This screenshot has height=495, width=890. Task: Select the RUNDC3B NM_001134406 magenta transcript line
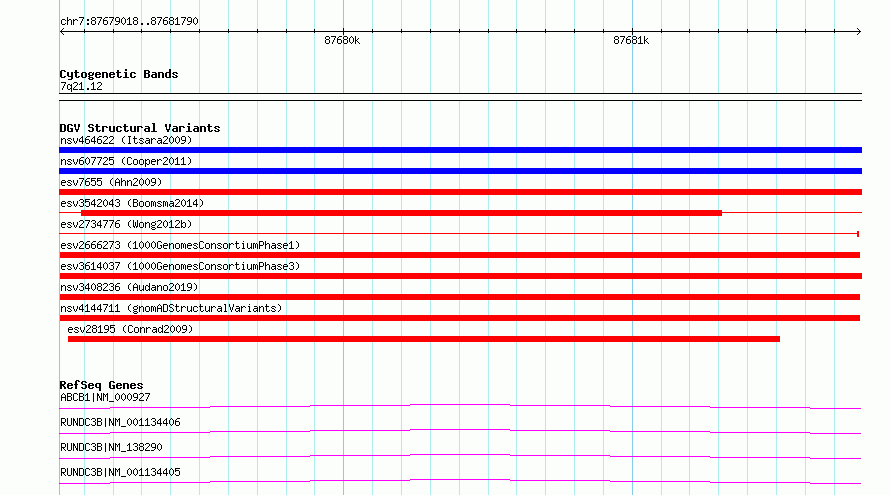pyautogui.click(x=460, y=431)
